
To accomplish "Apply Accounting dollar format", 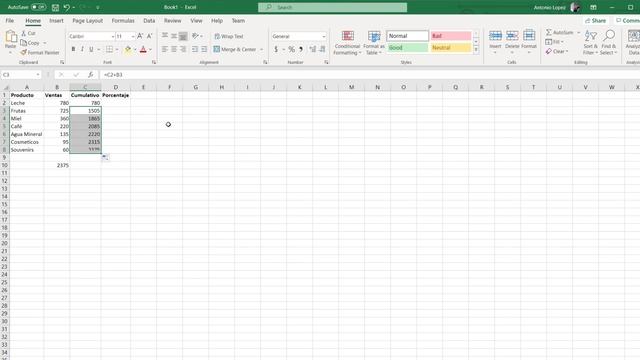I will pos(276,49).
